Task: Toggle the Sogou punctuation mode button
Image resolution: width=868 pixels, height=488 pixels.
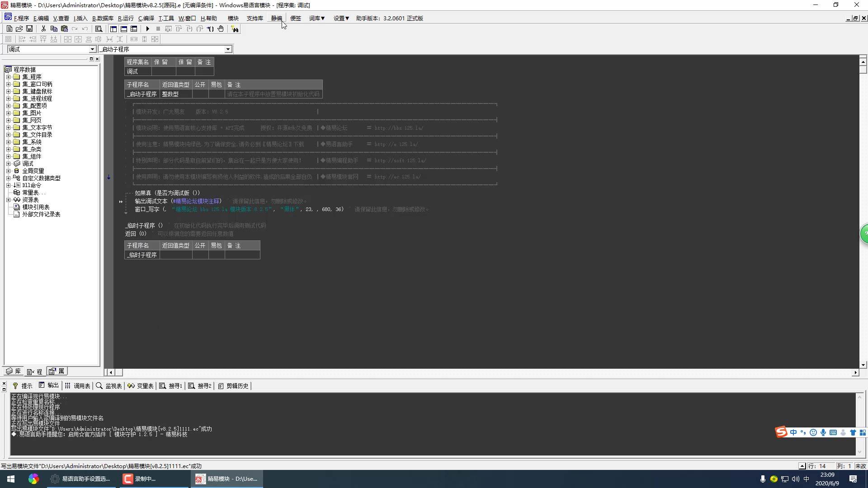Action: [x=803, y=432]
